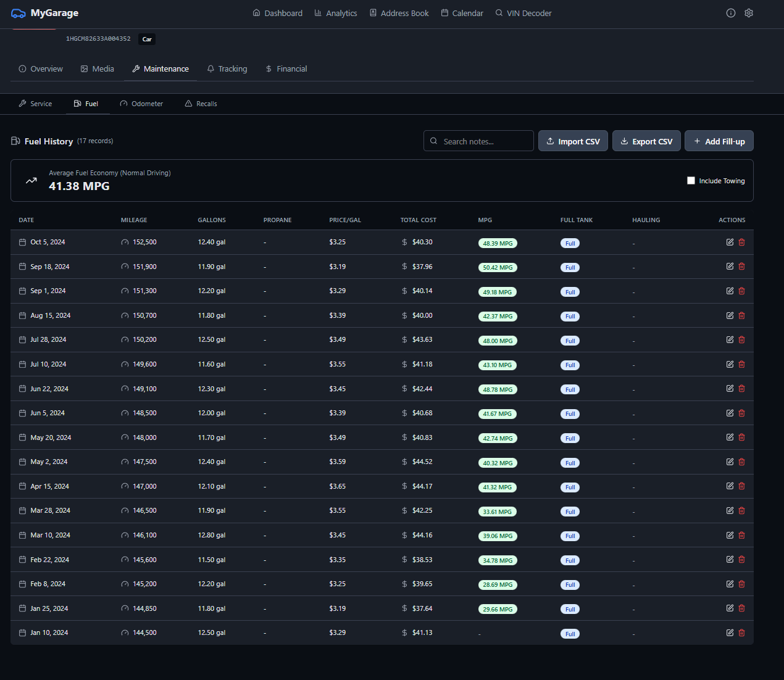
Task: Open the Recalls sub-tab
Action: pyautogui.click(x=201, y=104)
